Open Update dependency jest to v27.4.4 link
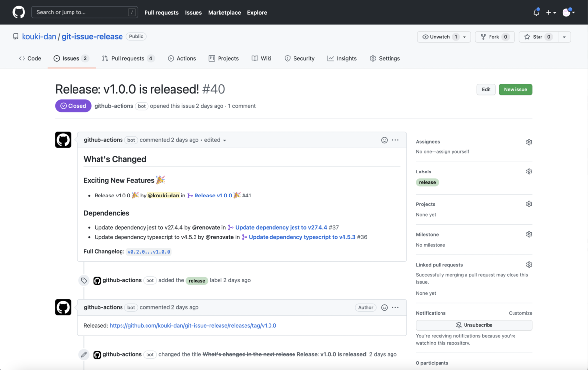The image size is (588, 370). coord(281,227)
